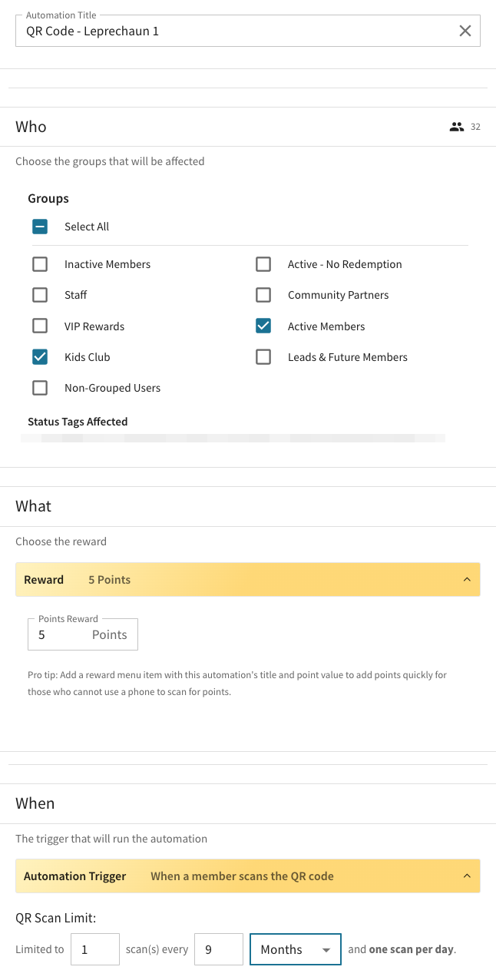
Task: Collapse the Reward panel chevron
Action: tap(467, 580)
